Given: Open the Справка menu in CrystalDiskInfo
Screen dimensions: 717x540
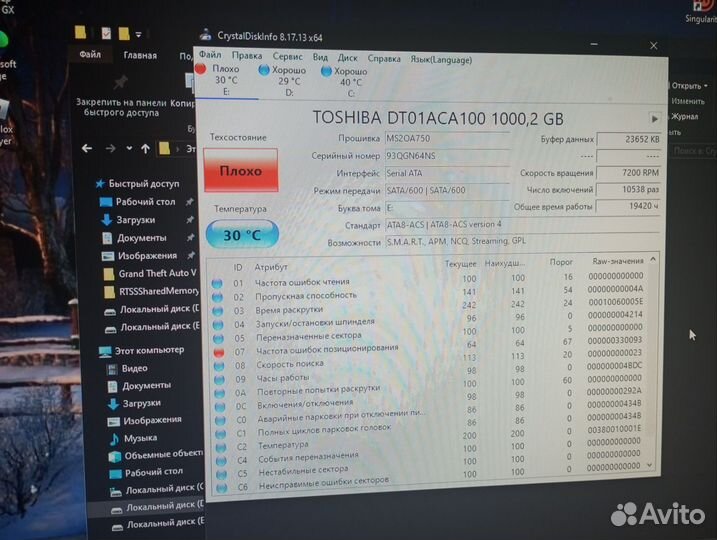Looking at the screenshot, I should [x=384, y=59].
